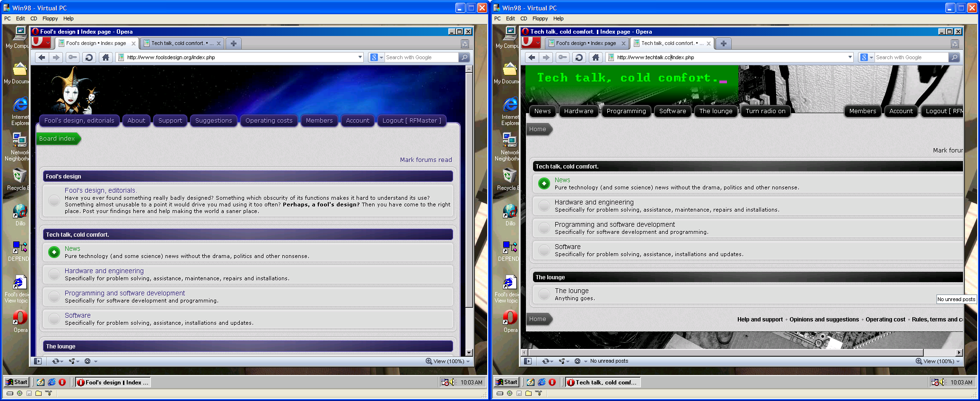This screenshot has width=980, height=401.
Task: Expand address bar dropdown in right Opera
Action: point(850,57)
